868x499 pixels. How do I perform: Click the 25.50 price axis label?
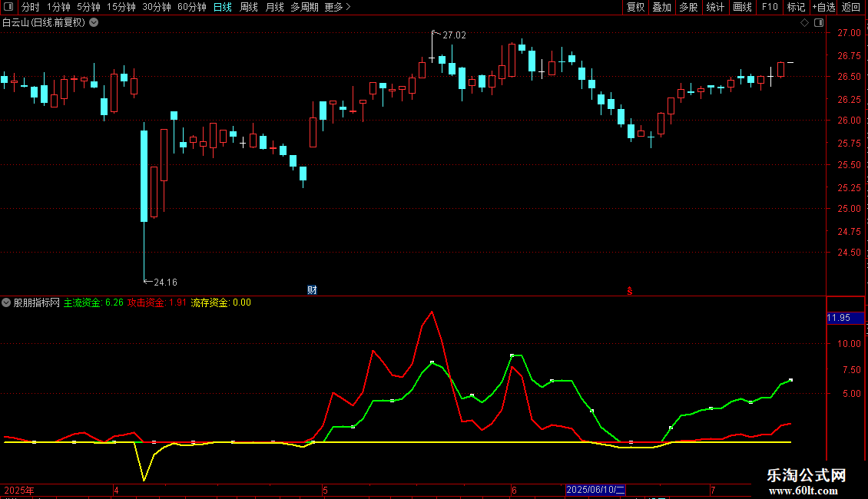coord(849,164)
